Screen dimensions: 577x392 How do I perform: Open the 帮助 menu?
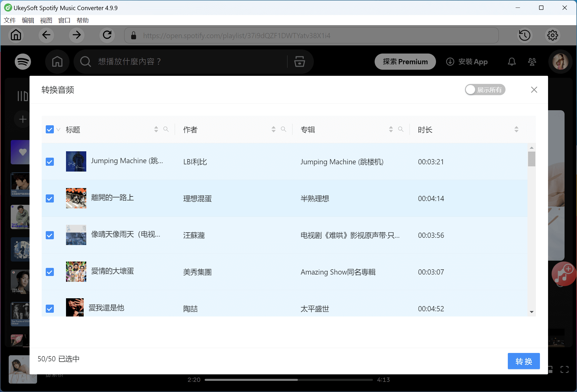(x=82, y=20)
